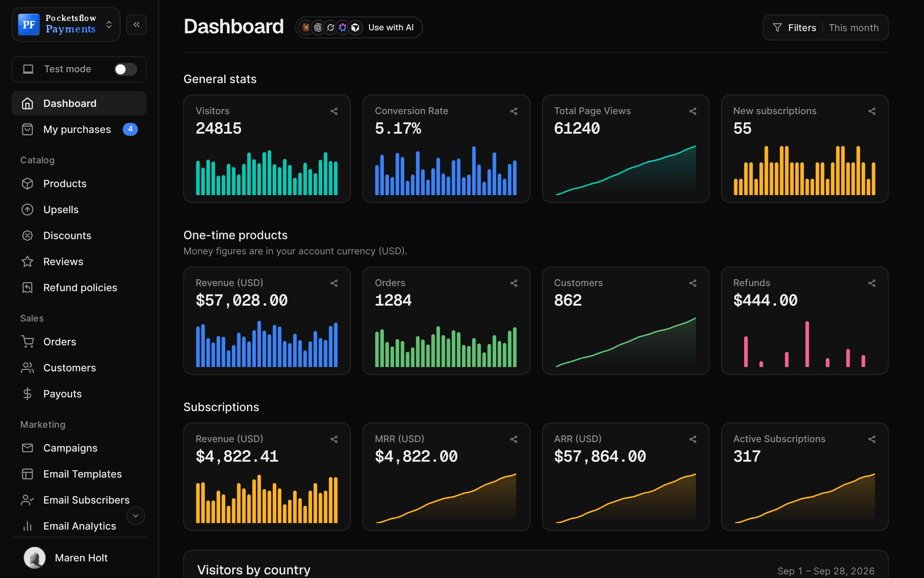924x578 pixels.
Task: Click the revenue value $57,028.00
Action: [241, 300]
